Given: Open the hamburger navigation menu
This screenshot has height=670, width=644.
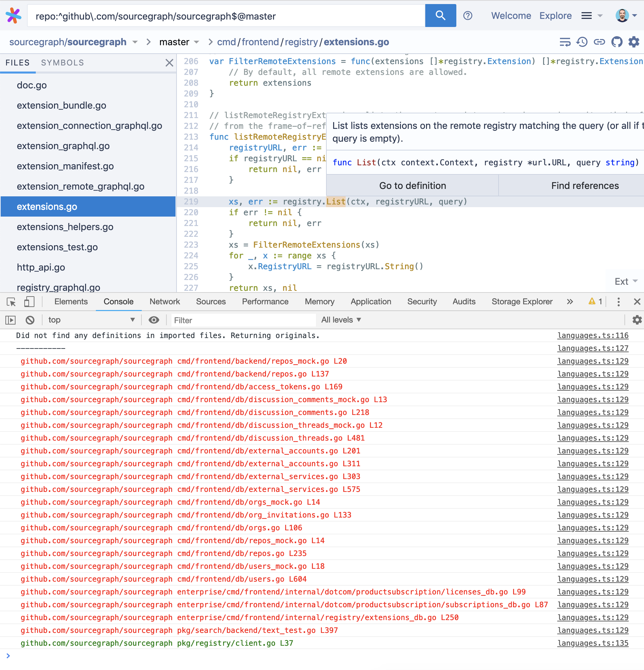Looking at the screenshot, I should (587, 16).
